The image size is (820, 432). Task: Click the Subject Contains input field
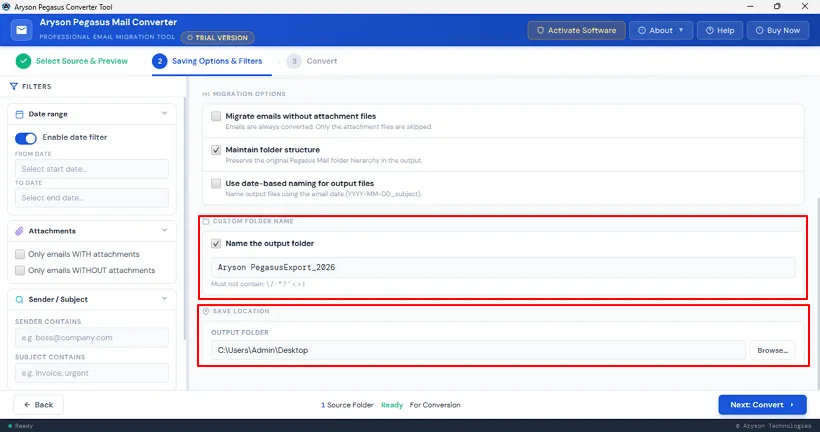click(x=92, y=373)
